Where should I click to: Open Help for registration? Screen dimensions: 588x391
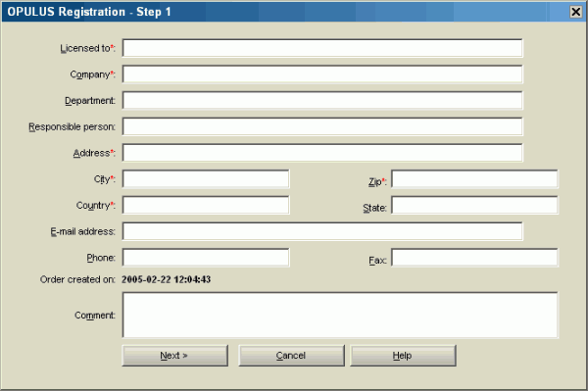tap(403, 356)
